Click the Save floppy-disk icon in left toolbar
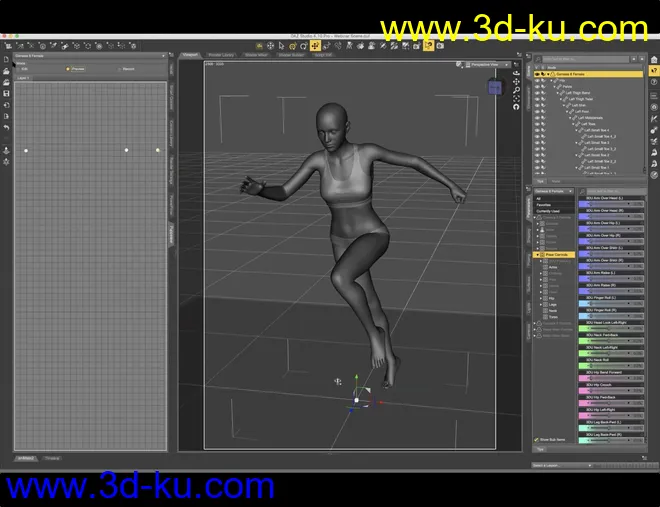 coord(7,92)
